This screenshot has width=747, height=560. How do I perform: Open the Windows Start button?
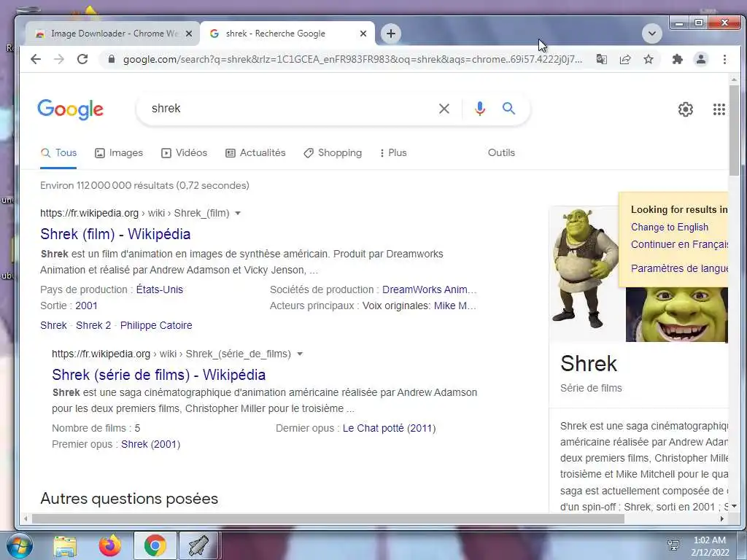(18, 545)
